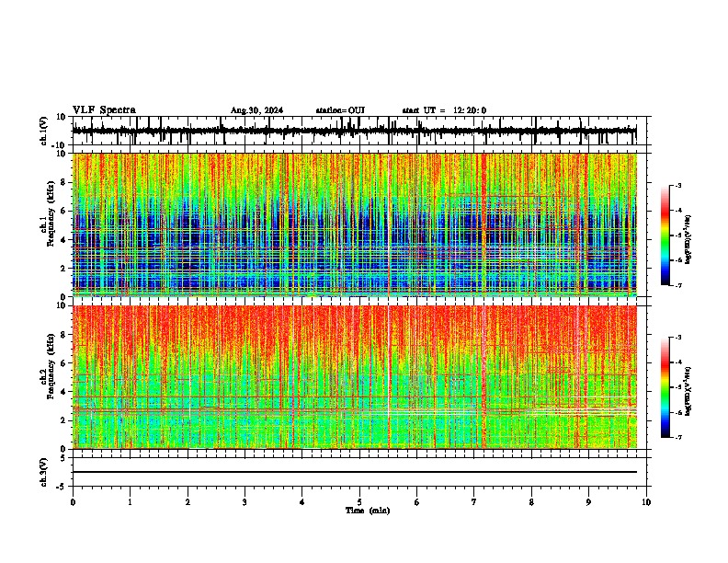Click the '4' tick on time axis

point(302,502)
